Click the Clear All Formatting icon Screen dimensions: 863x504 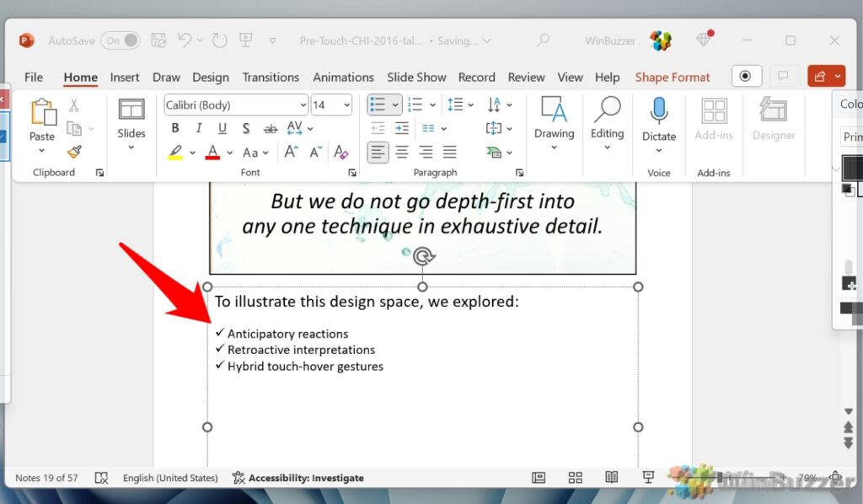pyautogui.click(x=340, y=153)
